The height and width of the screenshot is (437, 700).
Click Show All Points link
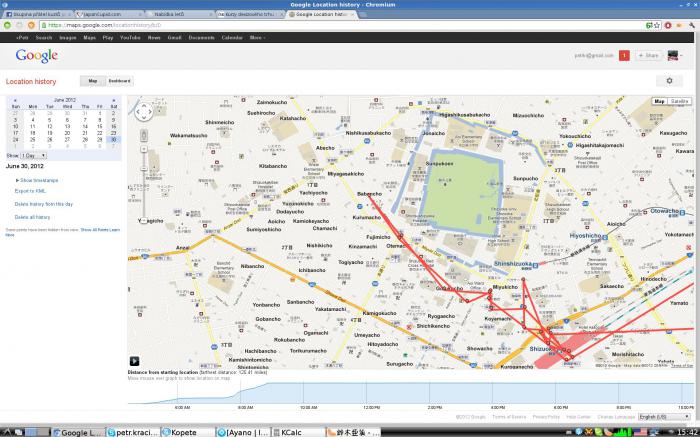point(94,230)
